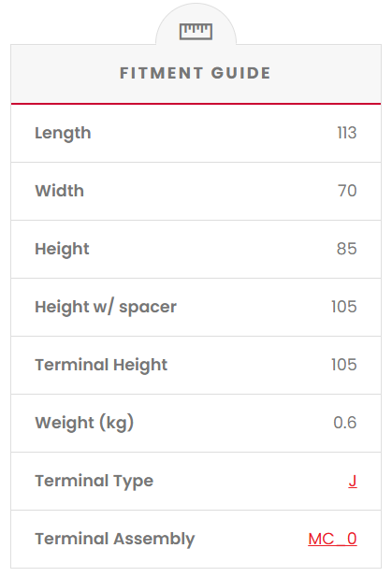The height and width of the screenshot is (577, 392).
Task: Click the Fitment Guide heading
Action: coord(196,73)
